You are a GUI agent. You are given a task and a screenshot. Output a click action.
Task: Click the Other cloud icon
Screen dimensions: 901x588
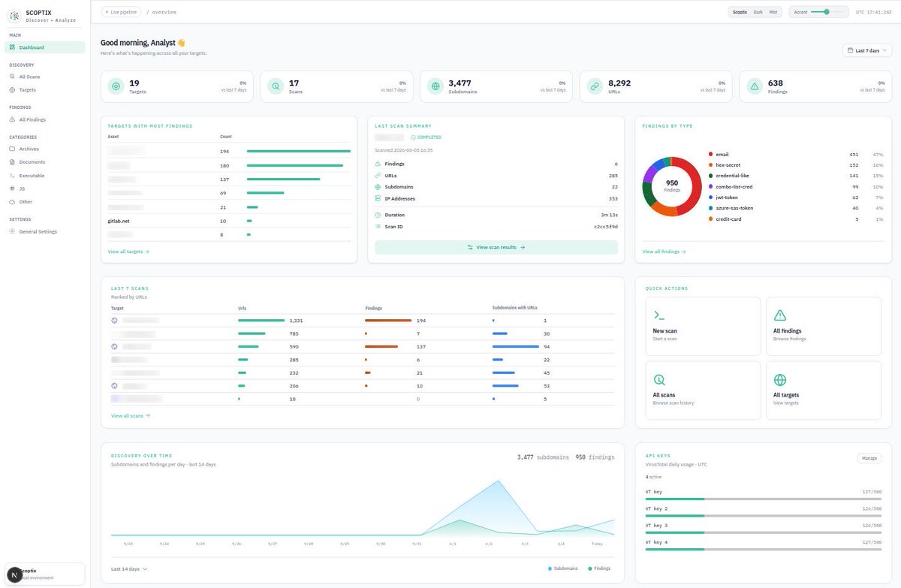tap(12, 202)
